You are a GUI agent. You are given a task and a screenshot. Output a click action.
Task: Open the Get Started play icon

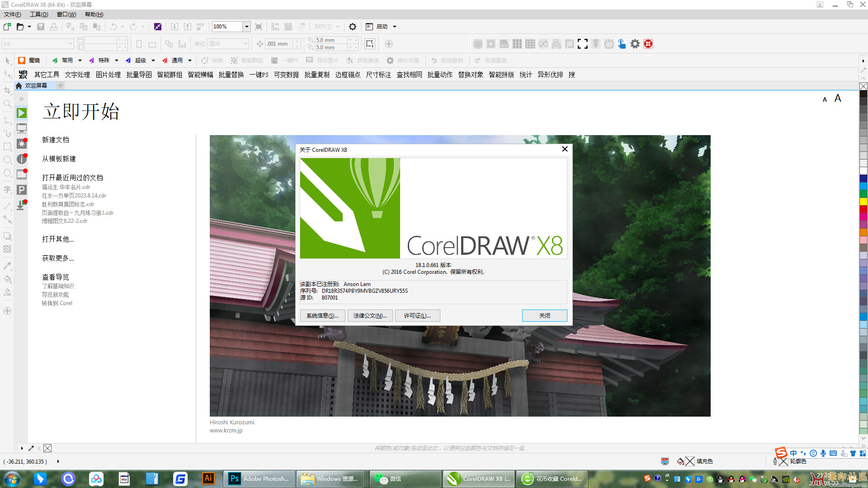pyautogui.click(x=22, y=113)
